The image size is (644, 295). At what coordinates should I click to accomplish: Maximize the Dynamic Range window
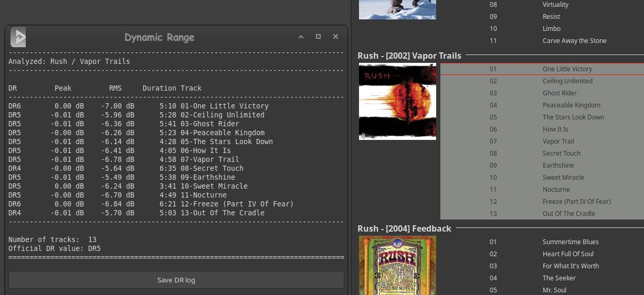318,37
